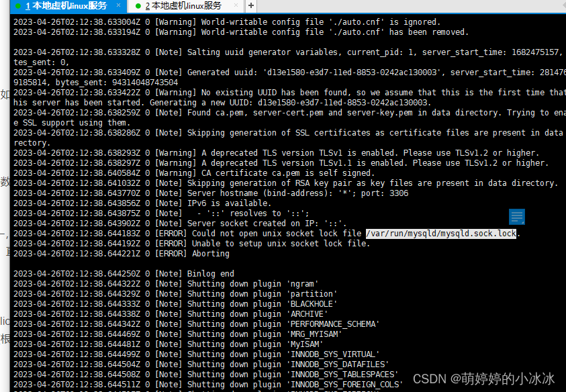Switch to tab 2 本地虚拟机linux服务
The width and height of the screenshot is (566, 392).
178,6
